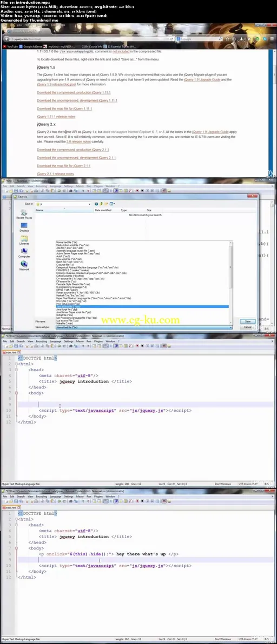The image size is (277, 644).
Task: Download the compressed, production jQuery 2.1.1
Action: click(x=72, y=150)
